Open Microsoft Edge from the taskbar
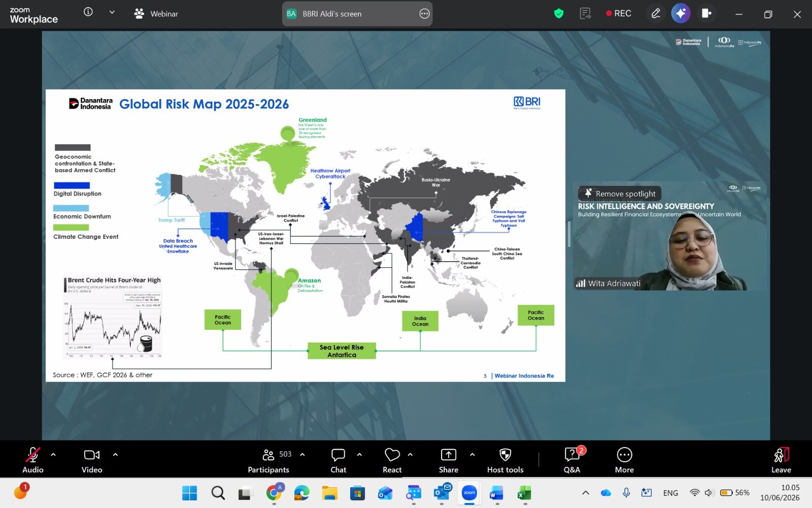Viewport: 812px width, 508px height. click(x=301, y=493)
